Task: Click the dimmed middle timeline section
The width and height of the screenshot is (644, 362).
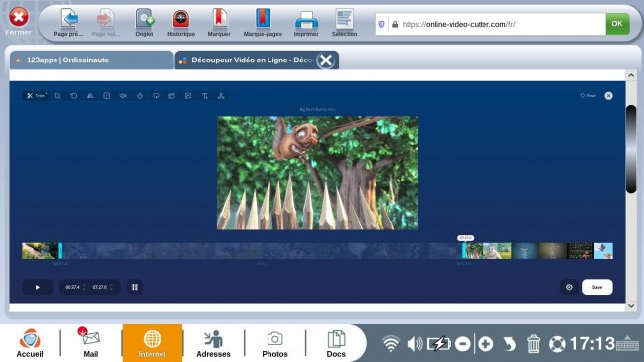Action: pyautogui.click(x=262, y=251)
